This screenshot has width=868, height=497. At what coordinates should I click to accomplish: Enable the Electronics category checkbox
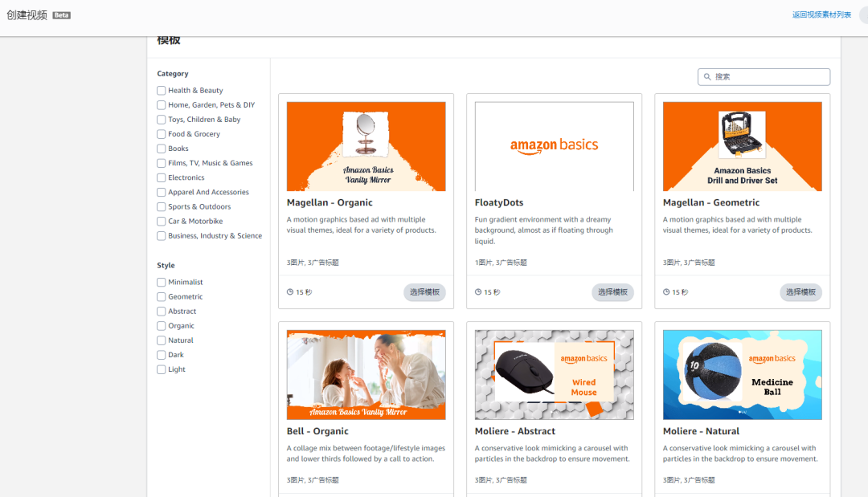click(x=161, y=177)
